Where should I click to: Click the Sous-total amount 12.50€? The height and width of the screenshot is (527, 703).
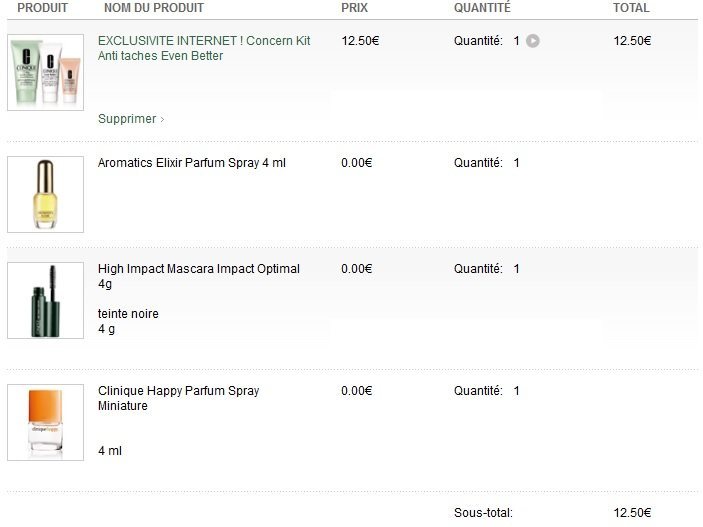click(x=632, y=513)
